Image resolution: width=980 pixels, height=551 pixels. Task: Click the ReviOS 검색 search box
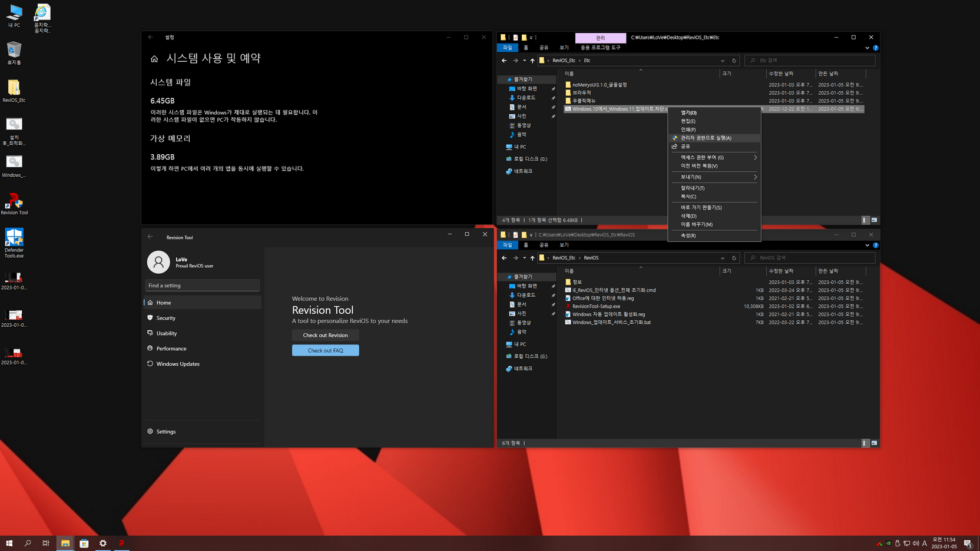pos(810,258)
